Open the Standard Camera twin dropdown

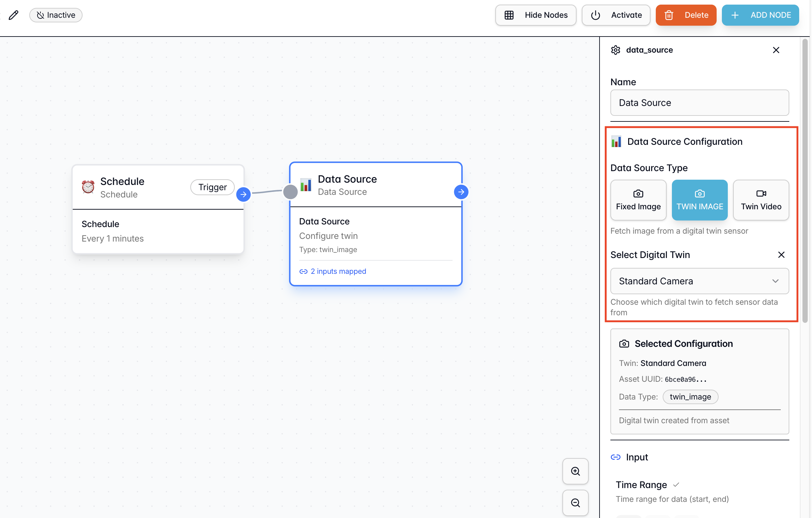[700, 281]
